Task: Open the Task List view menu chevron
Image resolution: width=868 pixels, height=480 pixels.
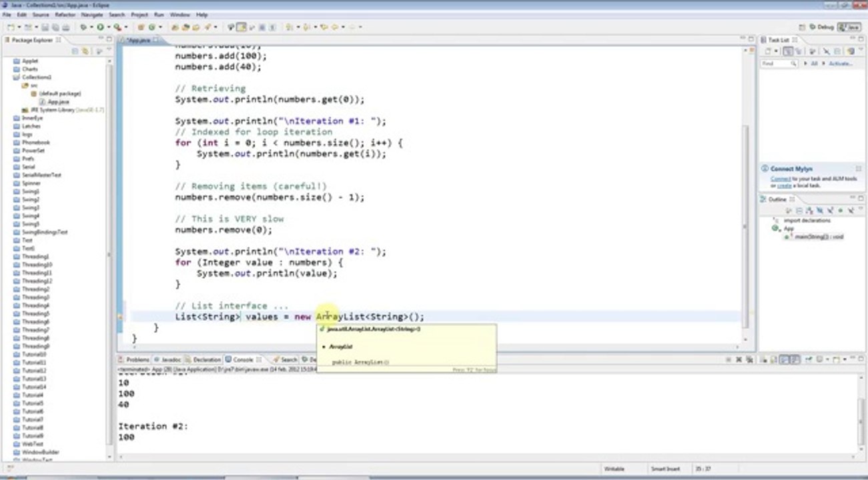Action: [x=861, y=49]
